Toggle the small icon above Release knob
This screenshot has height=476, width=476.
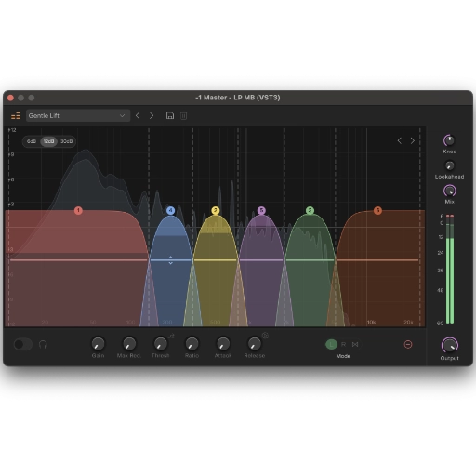(265, 336)
